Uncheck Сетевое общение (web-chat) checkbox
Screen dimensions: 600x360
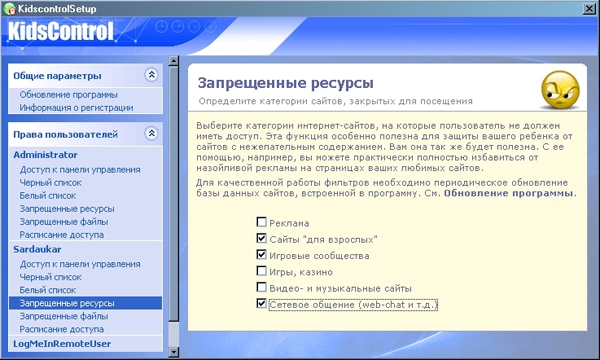coord(261,304)
